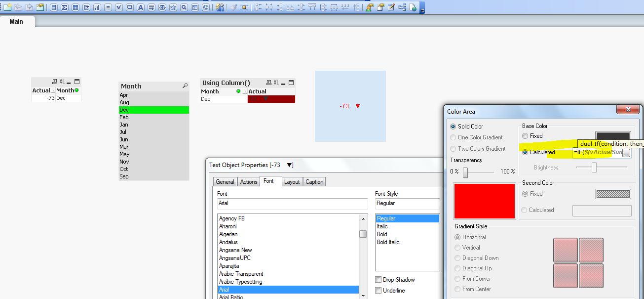Viewport: 644px width, 299px height.
Task: Create an Input Box (equals icon)
Action: [x=108, y=7]
